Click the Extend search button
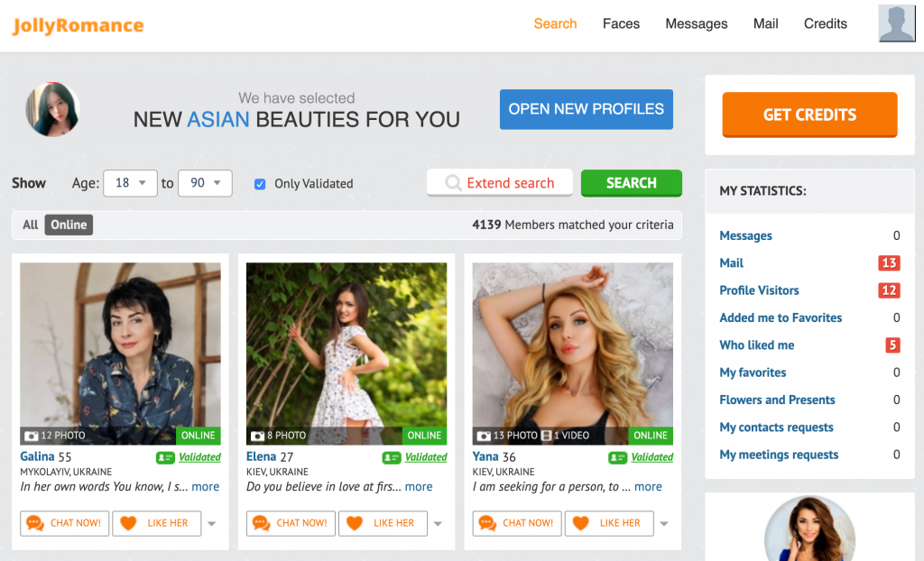Viewport: 924px width, 561px height. click(500, 183)
